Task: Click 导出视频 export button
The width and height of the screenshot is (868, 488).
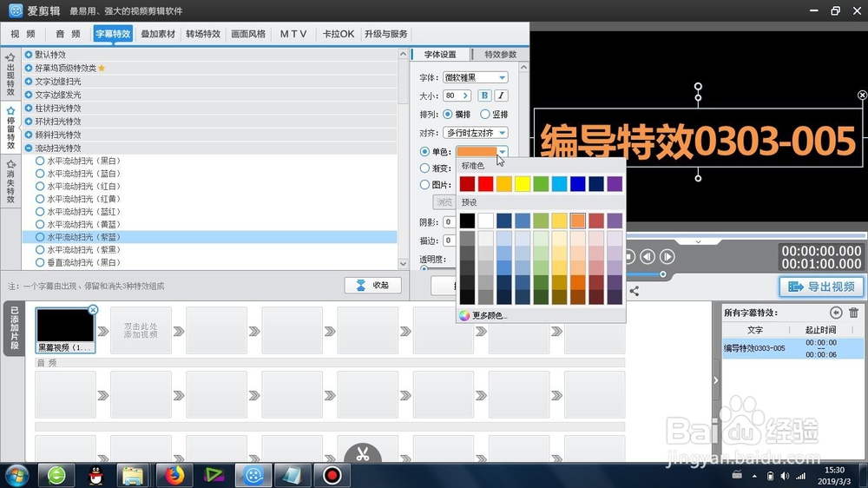Action: (x=821, y=287)
